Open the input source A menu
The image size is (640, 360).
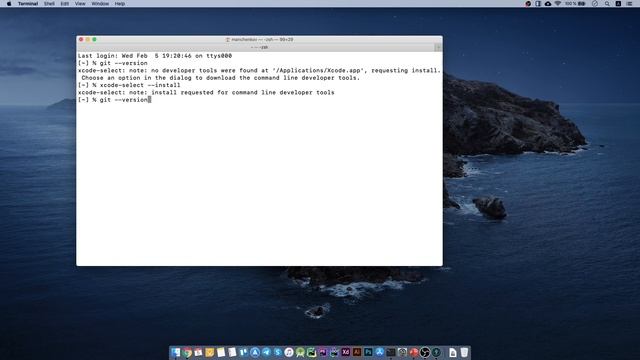[x=618, y=4]
